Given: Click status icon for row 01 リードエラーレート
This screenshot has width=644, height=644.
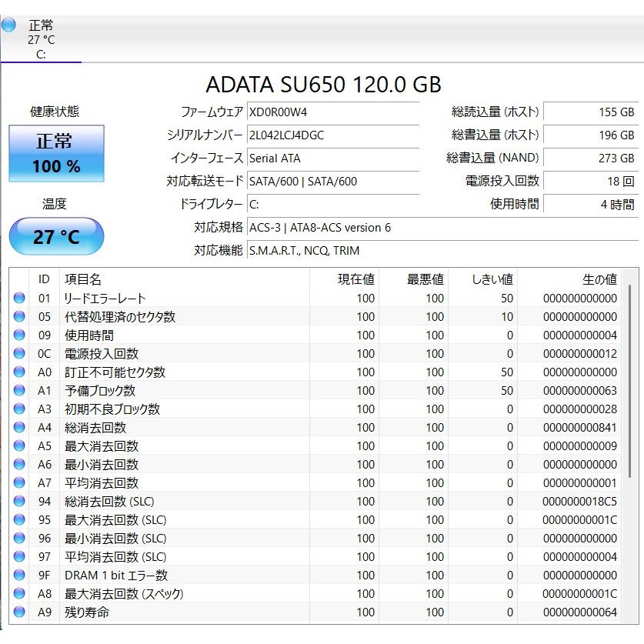Looking at the screenshot, I should click(19, 298).
